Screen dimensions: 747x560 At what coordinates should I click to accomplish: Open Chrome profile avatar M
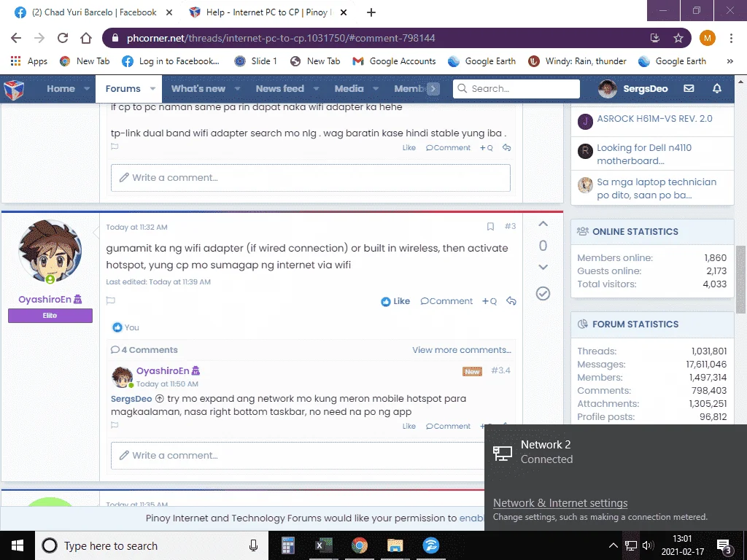coord(708,38)
